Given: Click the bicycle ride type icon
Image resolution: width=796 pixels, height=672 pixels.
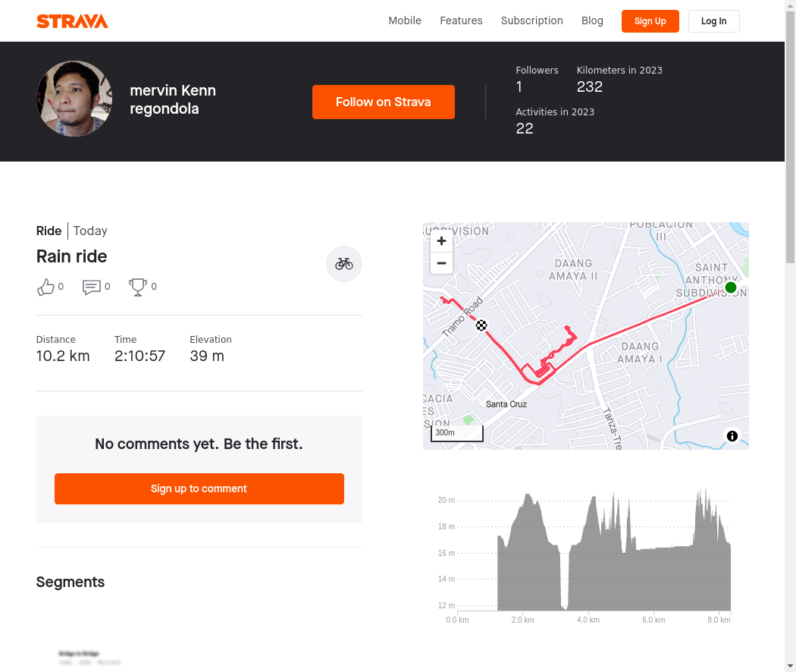Looking at the screenshot, I should point(344,264).
